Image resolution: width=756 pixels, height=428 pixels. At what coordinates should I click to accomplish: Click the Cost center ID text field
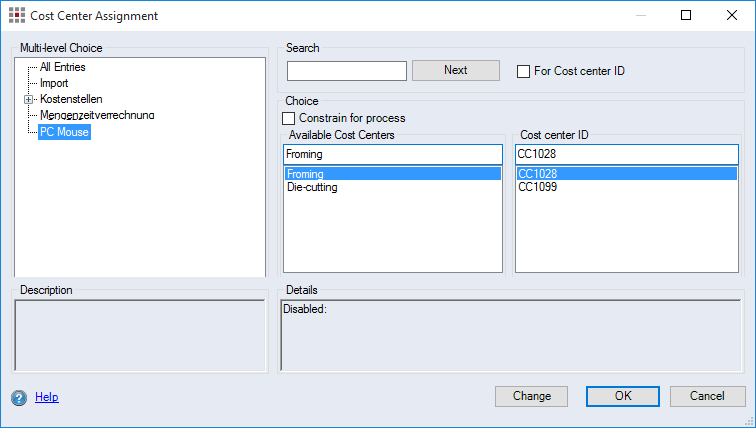tap(626, 154)
